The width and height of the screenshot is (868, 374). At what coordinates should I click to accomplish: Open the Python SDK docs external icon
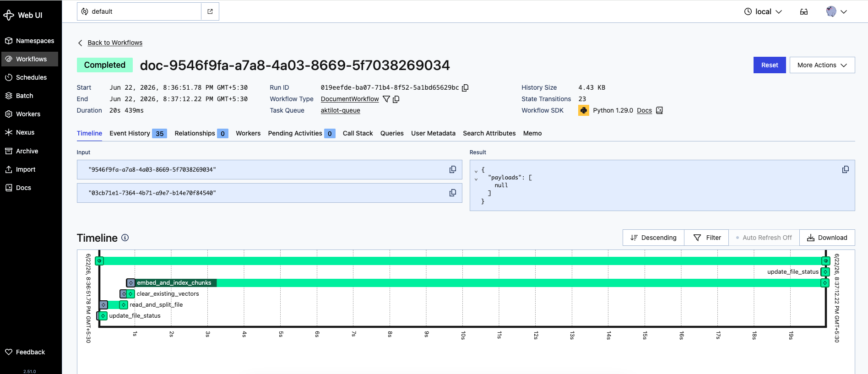click(659, 110)
